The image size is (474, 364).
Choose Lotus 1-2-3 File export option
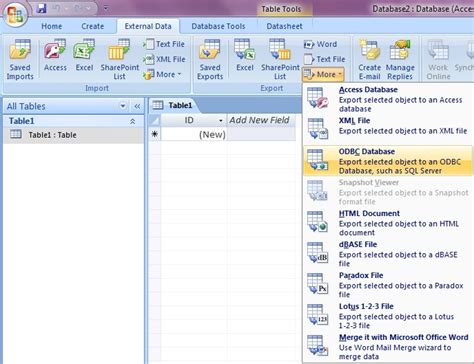pos(388,316)
